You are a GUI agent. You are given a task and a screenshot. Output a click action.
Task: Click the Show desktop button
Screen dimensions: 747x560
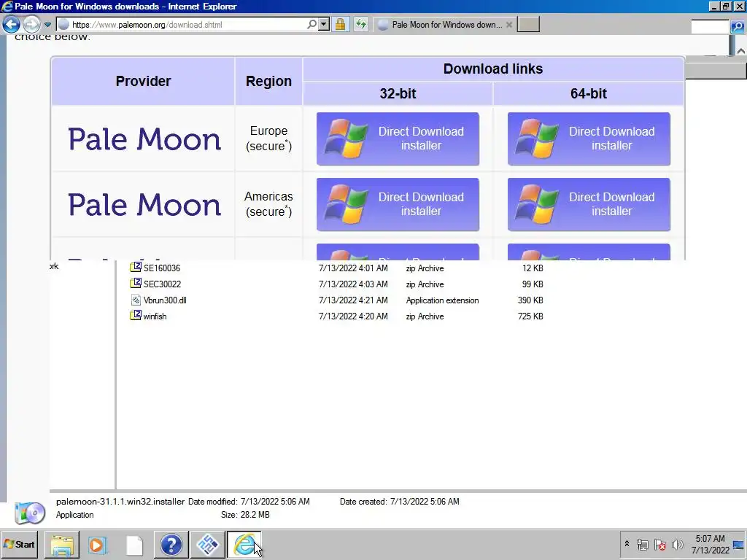pos(740,544)
